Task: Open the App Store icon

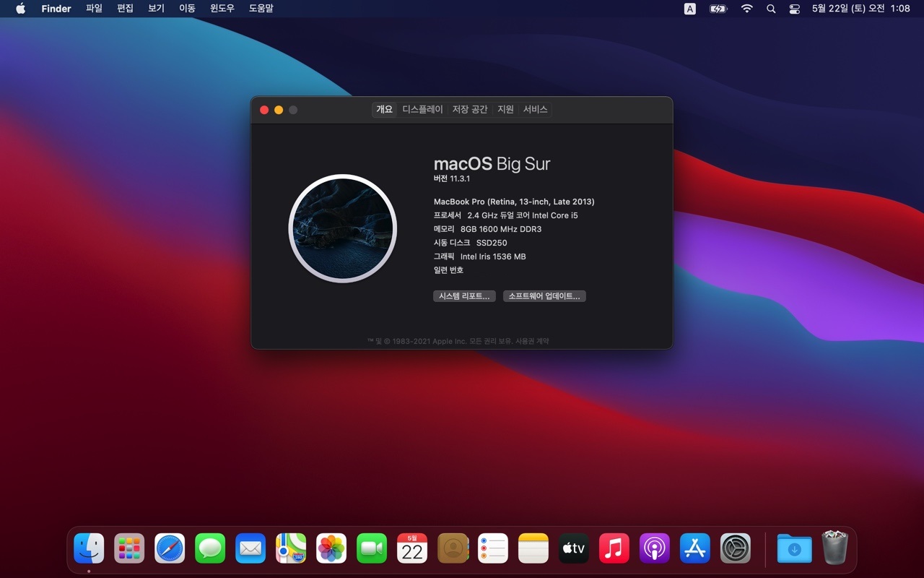Action: point(695,548)
